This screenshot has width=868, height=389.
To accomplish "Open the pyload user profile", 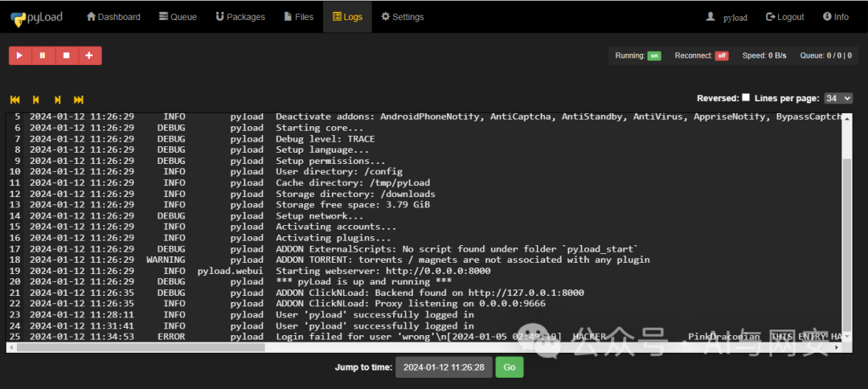I will [x=727, y=17].
